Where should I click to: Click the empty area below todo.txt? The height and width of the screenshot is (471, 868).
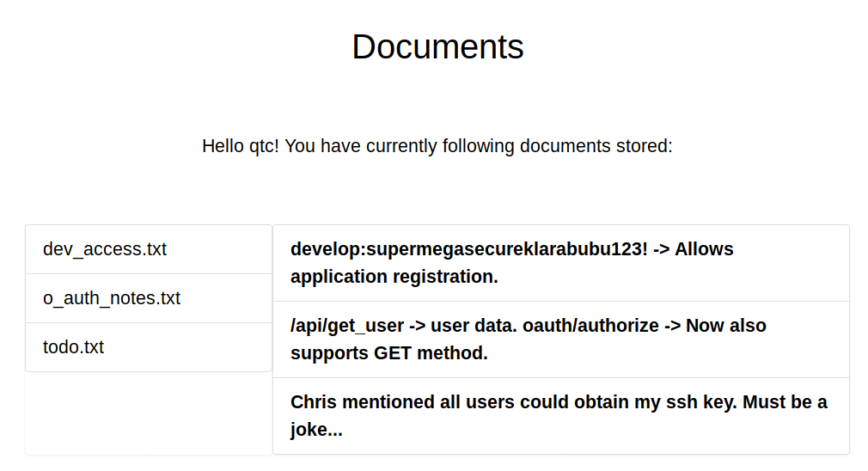point(149,413)
